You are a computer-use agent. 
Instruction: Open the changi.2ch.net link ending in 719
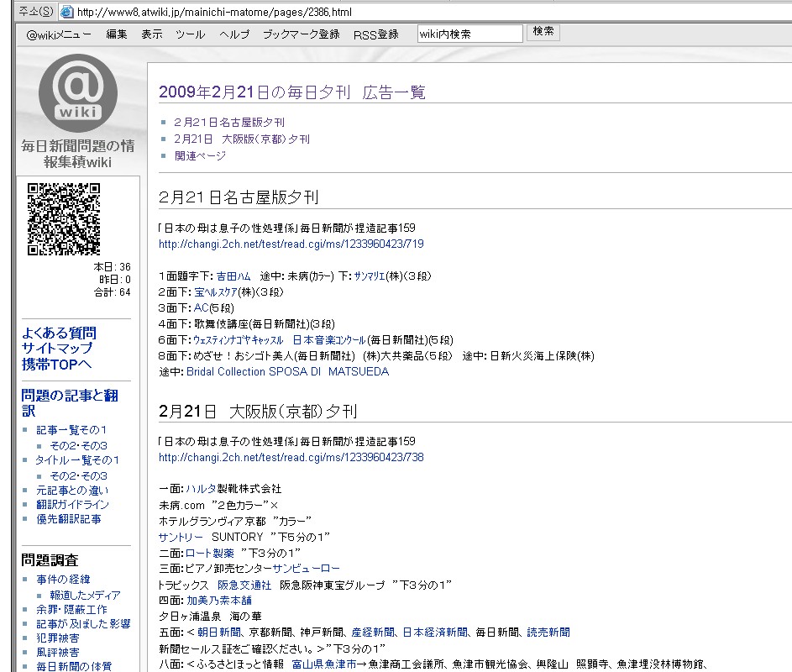pos(291,244)
